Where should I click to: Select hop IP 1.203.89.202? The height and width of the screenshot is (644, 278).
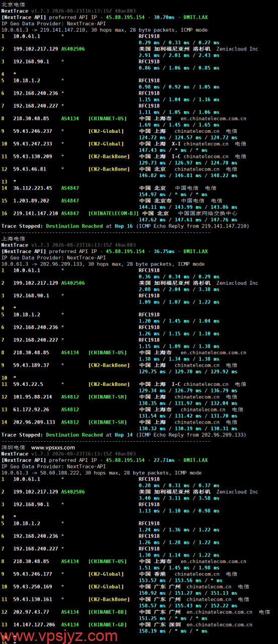[31, 201]
